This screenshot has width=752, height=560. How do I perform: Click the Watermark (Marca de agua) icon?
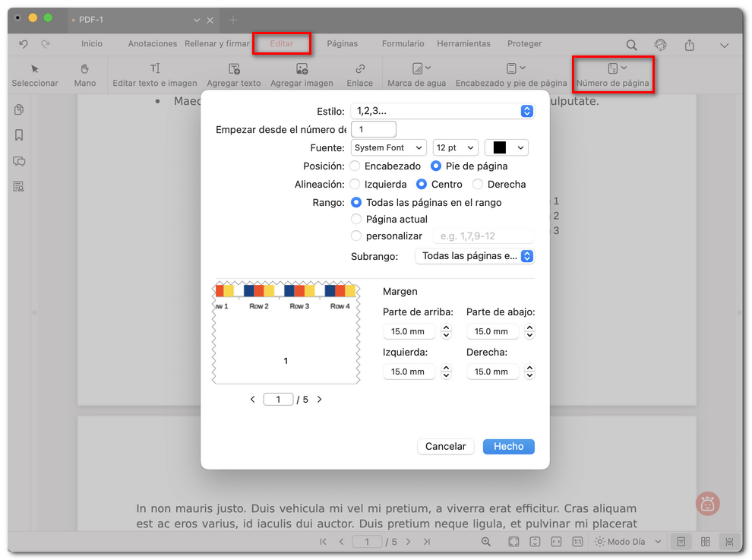[417, 69]
